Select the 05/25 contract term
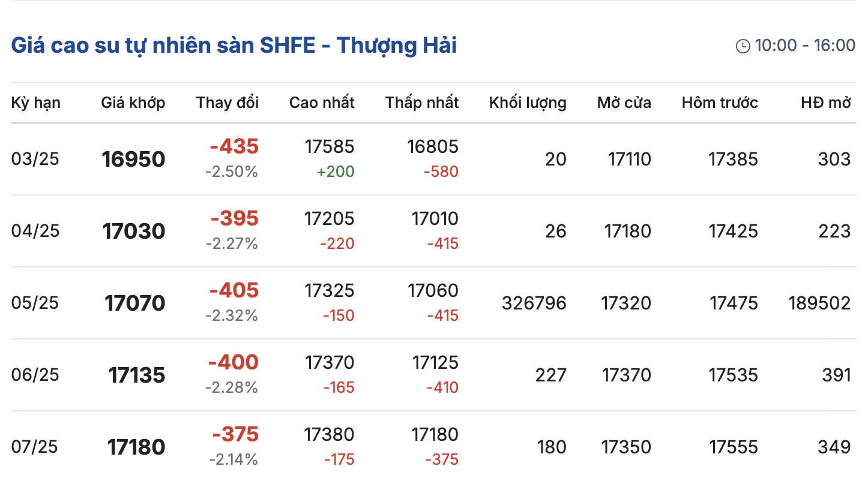This screenshot has width=868, height=481. [x=35, y=303]
